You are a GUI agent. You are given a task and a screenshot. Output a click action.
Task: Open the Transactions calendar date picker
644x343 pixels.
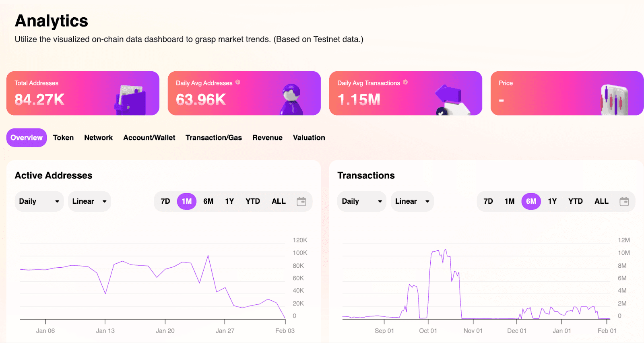tap(624, 201)
